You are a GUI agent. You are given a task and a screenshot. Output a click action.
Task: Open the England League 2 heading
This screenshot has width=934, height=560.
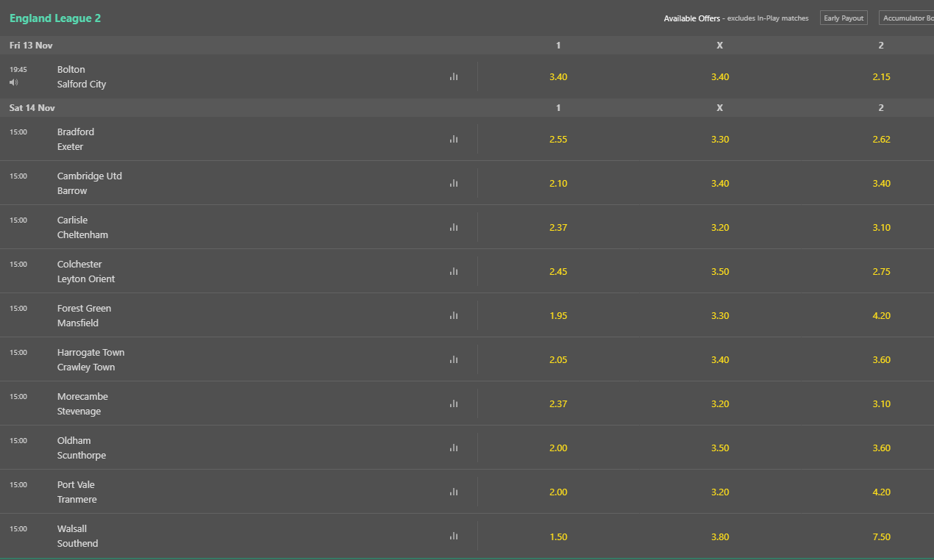click(55, 18)
